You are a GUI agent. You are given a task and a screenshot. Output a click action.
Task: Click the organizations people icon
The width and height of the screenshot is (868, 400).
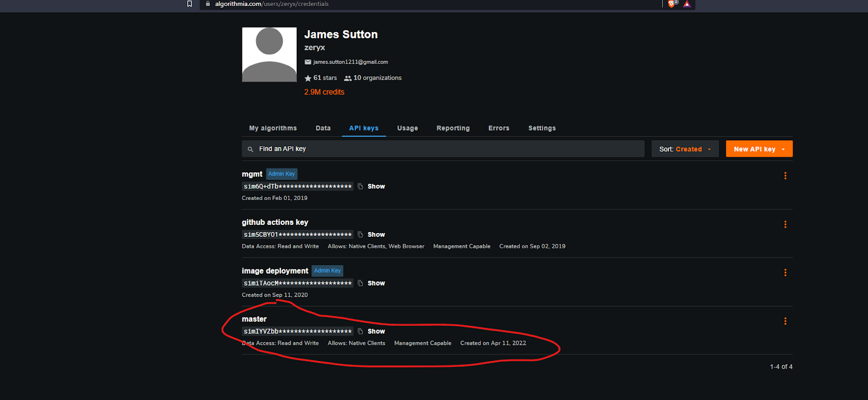(x=348, y=78)
